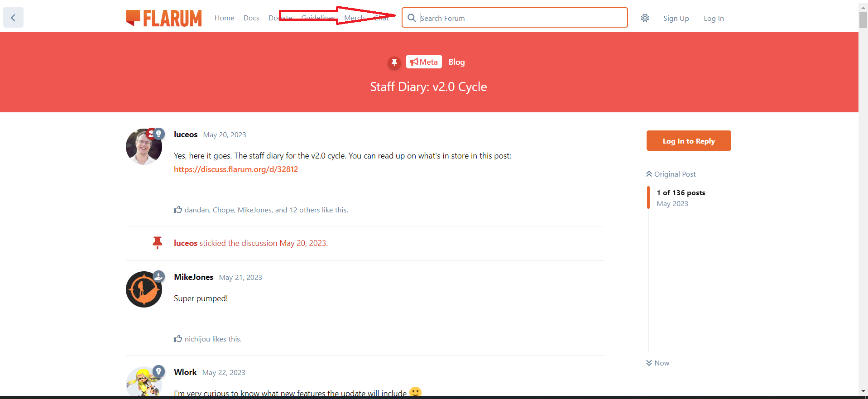Click the scrollbar up arrow
This screenshot has height=399, width=868.
(x=863, y=7)
